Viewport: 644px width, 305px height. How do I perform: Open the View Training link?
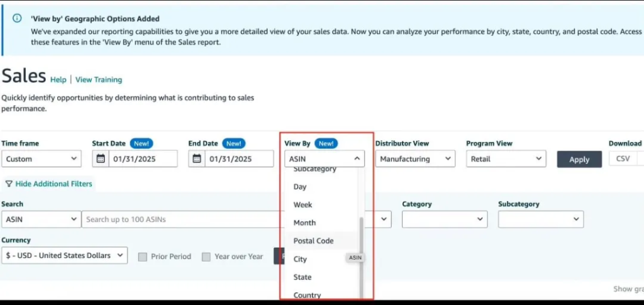[99, 80]
